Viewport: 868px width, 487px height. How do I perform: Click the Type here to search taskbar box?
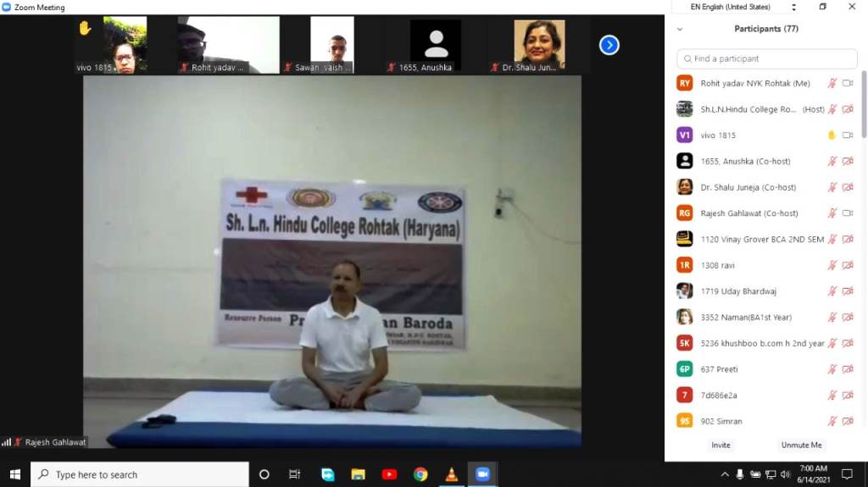pyautogui.click(x=140, y=474)
